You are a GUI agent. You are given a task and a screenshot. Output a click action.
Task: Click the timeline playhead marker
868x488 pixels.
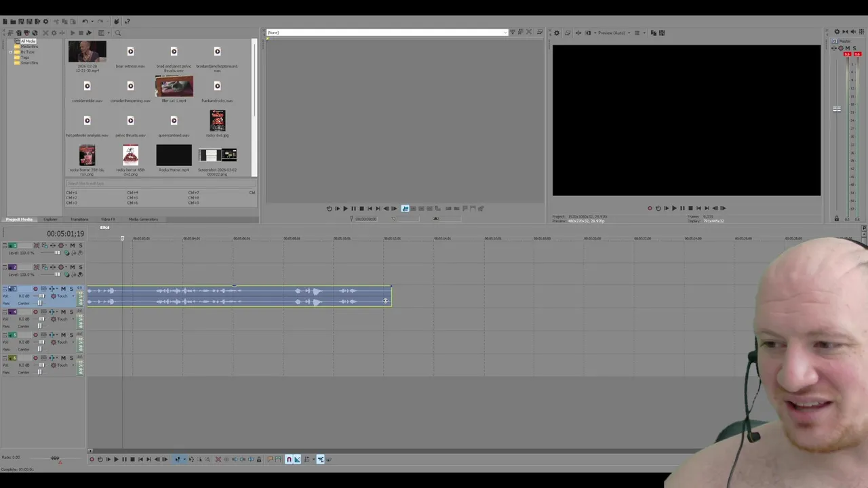(x=123, y=238)
